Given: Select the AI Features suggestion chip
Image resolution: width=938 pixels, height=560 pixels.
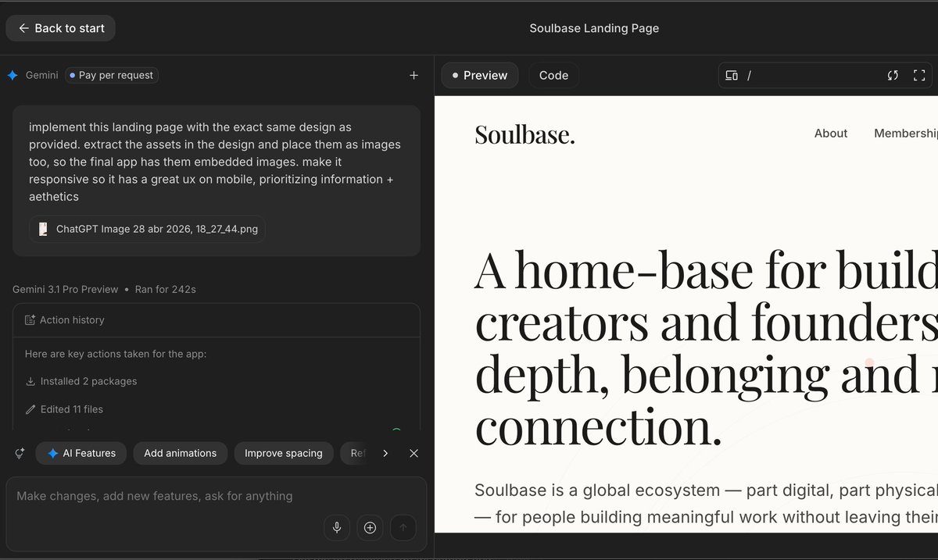Looking at the screenshot, I should pyautogui.click(x=81, y=453).
